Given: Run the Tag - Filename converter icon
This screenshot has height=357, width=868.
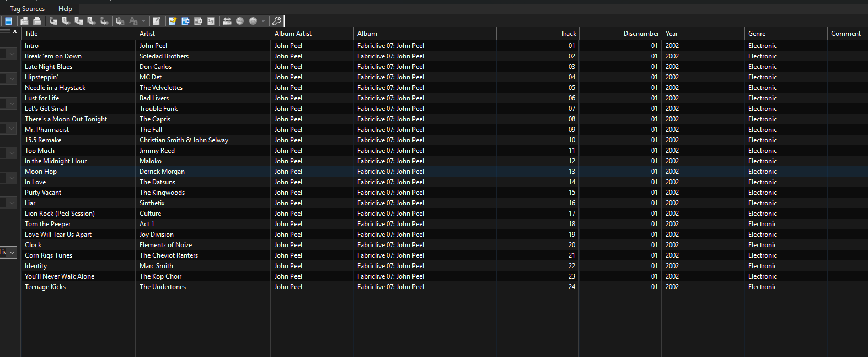Looking at the screenshot, I should 53,21.
